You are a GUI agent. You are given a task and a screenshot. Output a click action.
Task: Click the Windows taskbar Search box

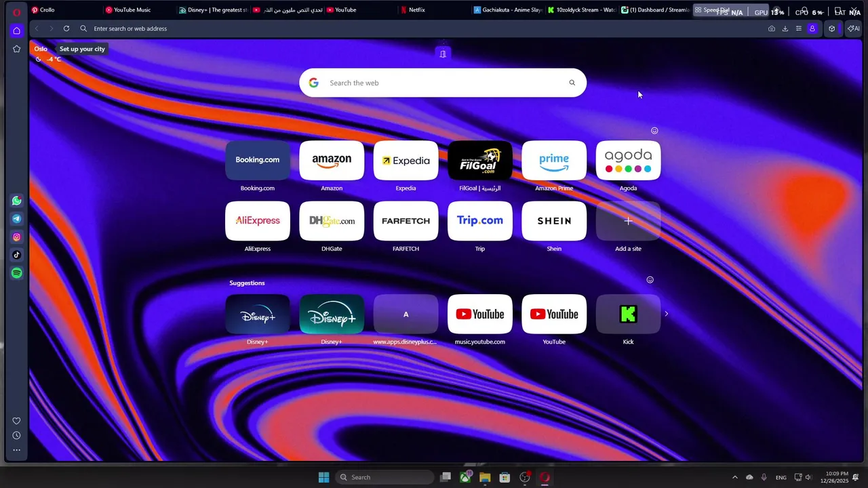click(384, 477)
